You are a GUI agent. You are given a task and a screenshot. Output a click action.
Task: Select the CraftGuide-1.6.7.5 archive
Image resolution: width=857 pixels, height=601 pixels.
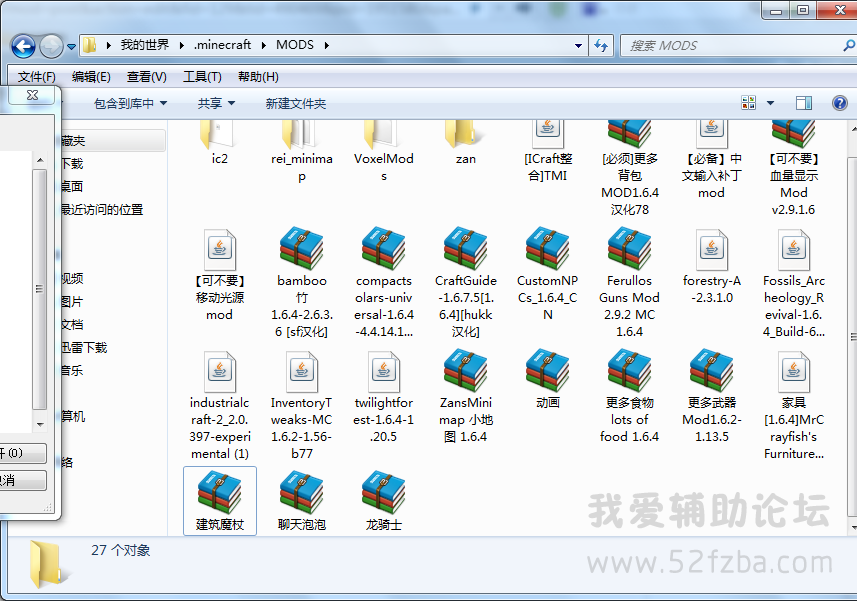[x=466, y=284]
